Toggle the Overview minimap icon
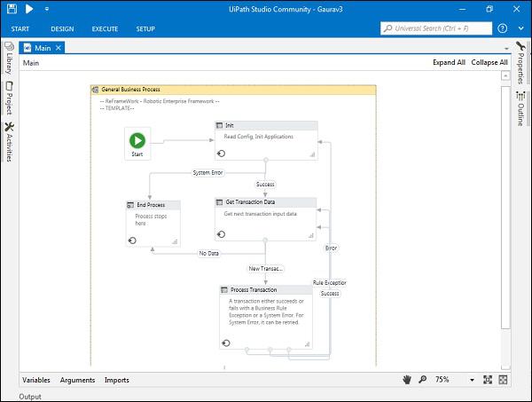Screen dimensions: 532x402 point(503,380)
